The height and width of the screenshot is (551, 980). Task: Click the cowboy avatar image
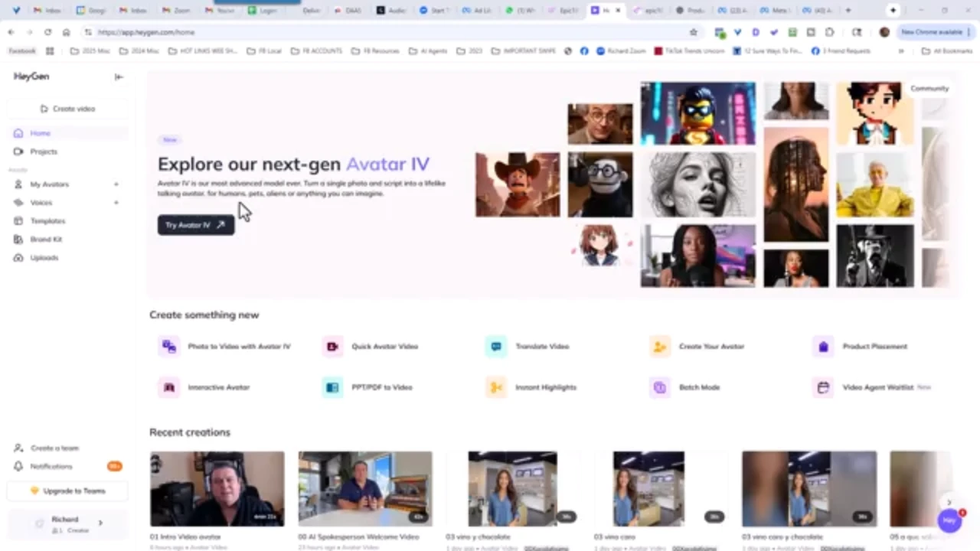[518, 184]
